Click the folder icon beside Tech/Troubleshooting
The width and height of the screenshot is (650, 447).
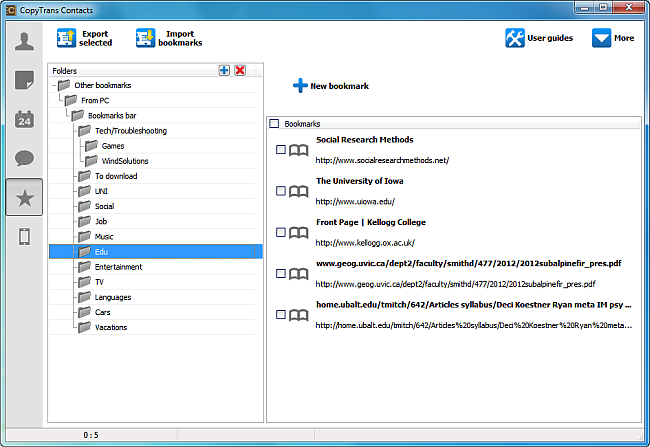(x=84, y=131)
